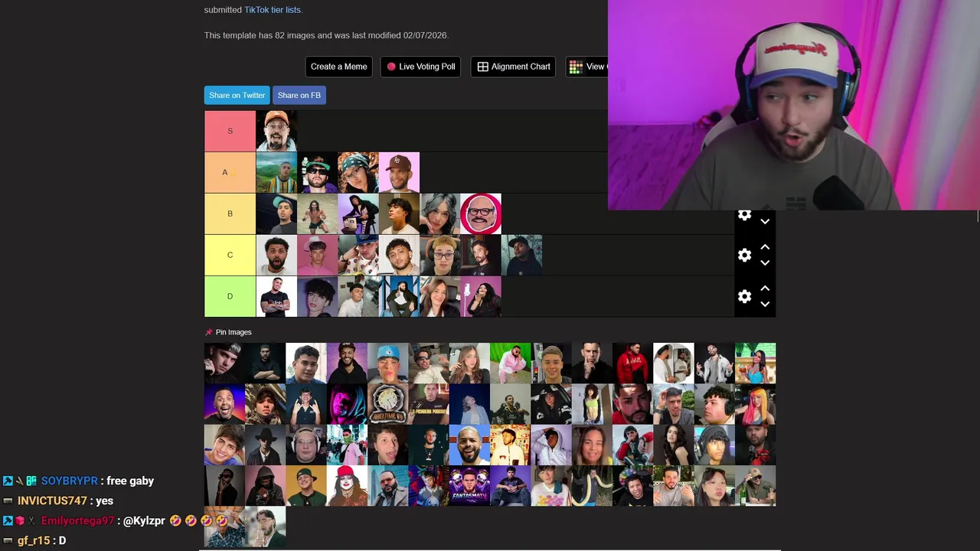
Task: Click chat username SOYBRYPR
Action: point(69,481)
